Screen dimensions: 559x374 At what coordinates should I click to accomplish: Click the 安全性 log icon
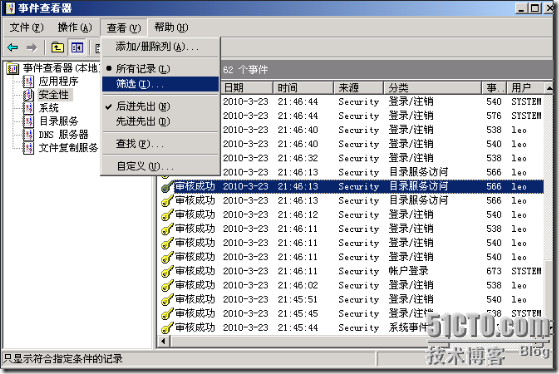(x=28, y=95)
